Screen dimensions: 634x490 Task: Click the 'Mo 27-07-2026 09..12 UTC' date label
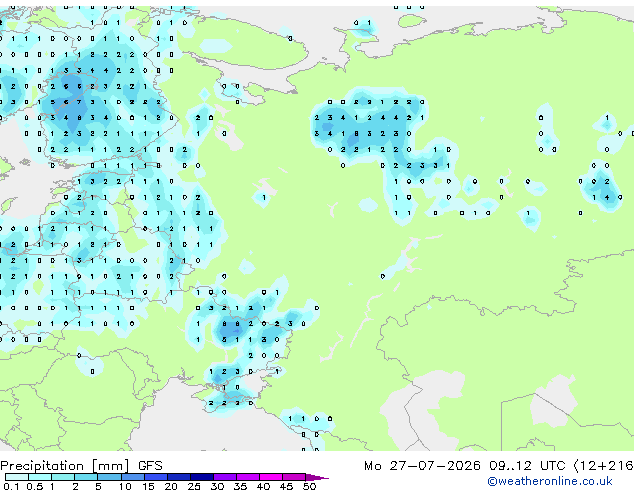pos(464,466)
